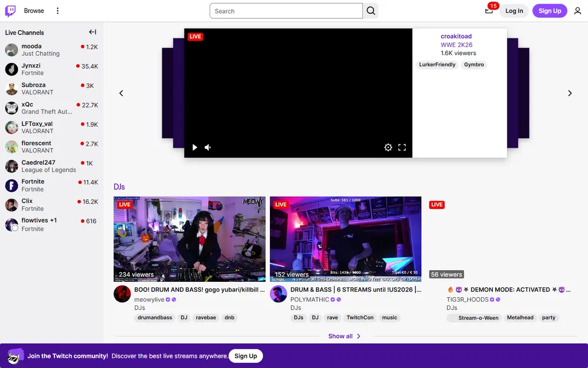Open the Twitch home logo
The width and height of the screenshot is (588, 368).
(10, 11)
